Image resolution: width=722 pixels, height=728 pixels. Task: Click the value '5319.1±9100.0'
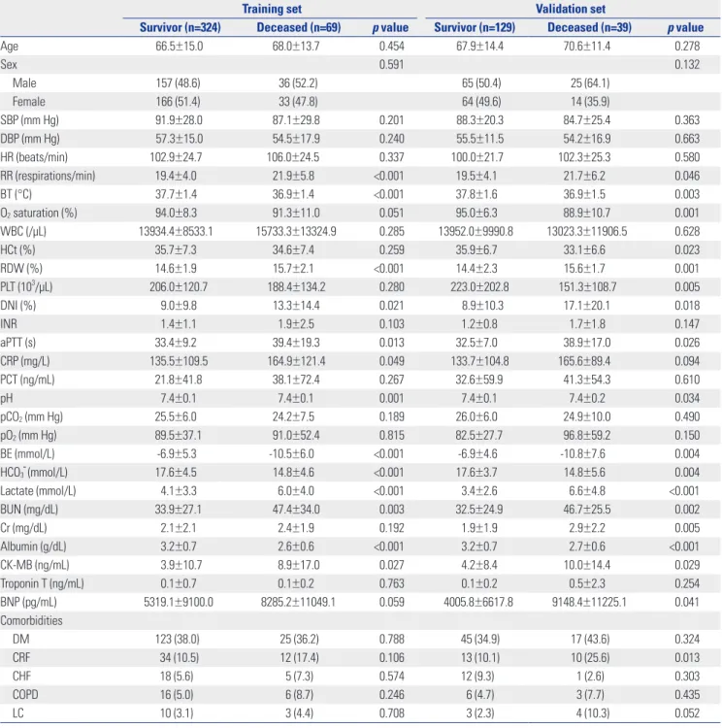pyautogui.click(x=179, y=603)
